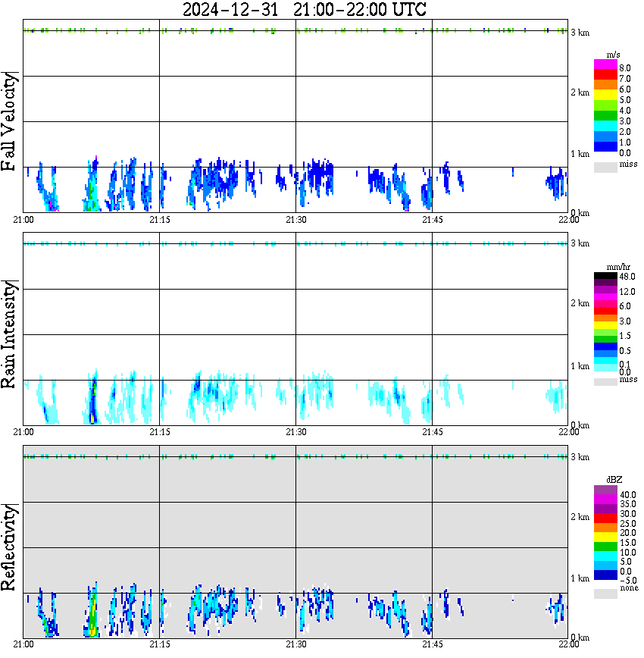644x658 pixels.
Task: Click the m/s unit label
Action: tap(613, 55)
